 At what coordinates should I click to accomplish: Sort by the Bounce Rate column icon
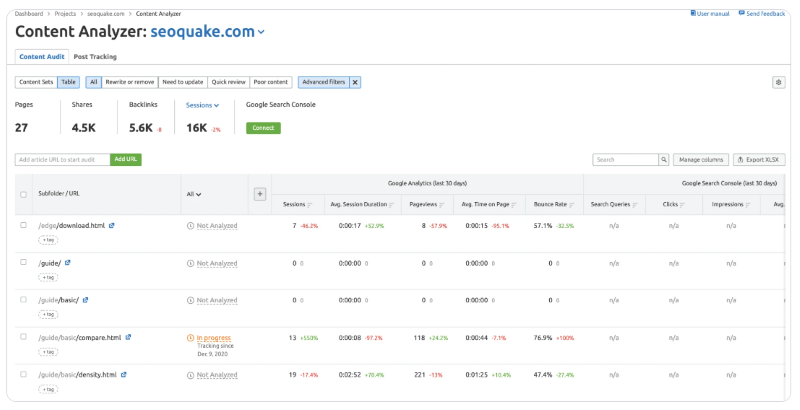(x=572, y=204)
